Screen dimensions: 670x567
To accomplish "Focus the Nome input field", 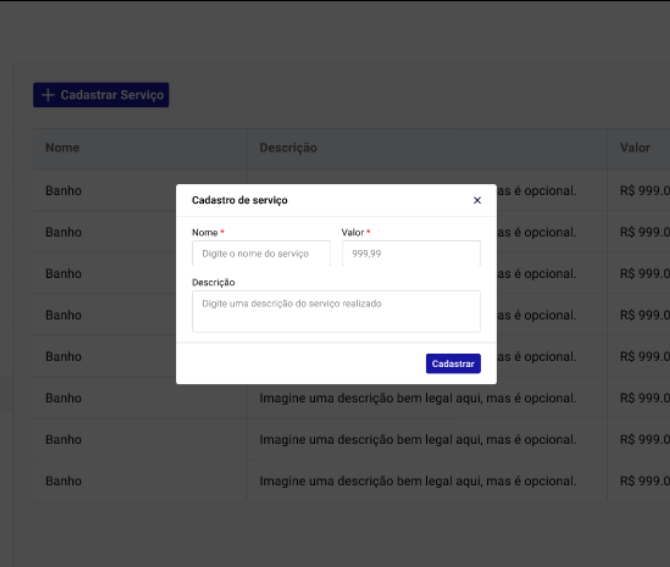I will pos(260,253).
